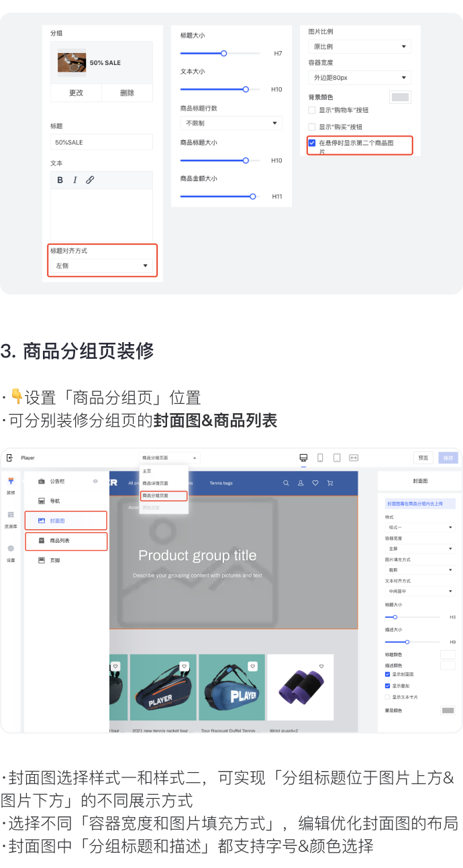Click the exit editor icon beside Player
This screenshot has width=463, height=868.
(9, 457)
